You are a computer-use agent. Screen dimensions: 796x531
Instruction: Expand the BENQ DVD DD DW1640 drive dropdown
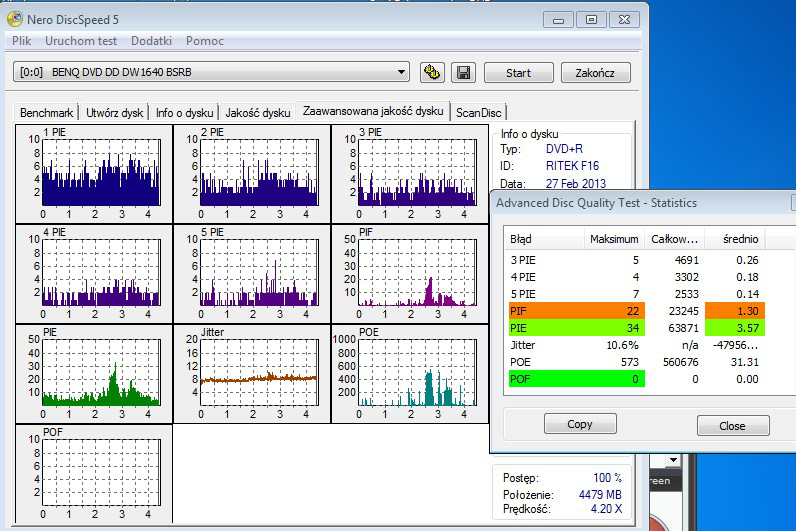click(401, 72)
